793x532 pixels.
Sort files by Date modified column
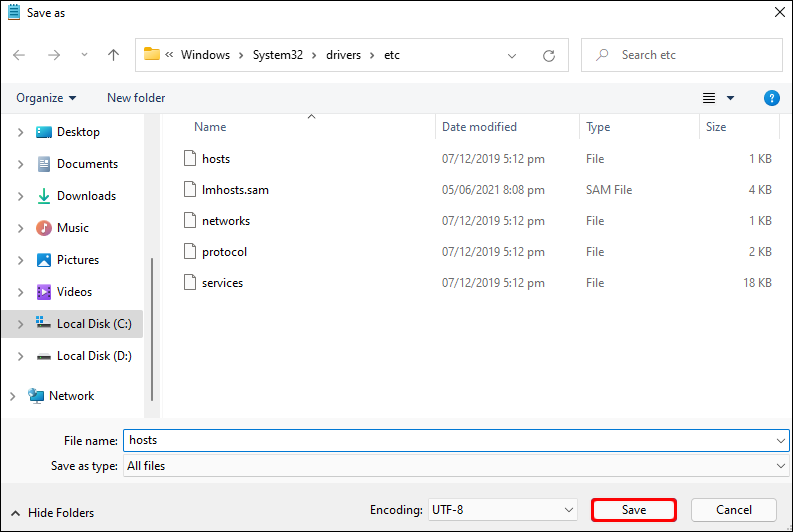tap(480, 127)
